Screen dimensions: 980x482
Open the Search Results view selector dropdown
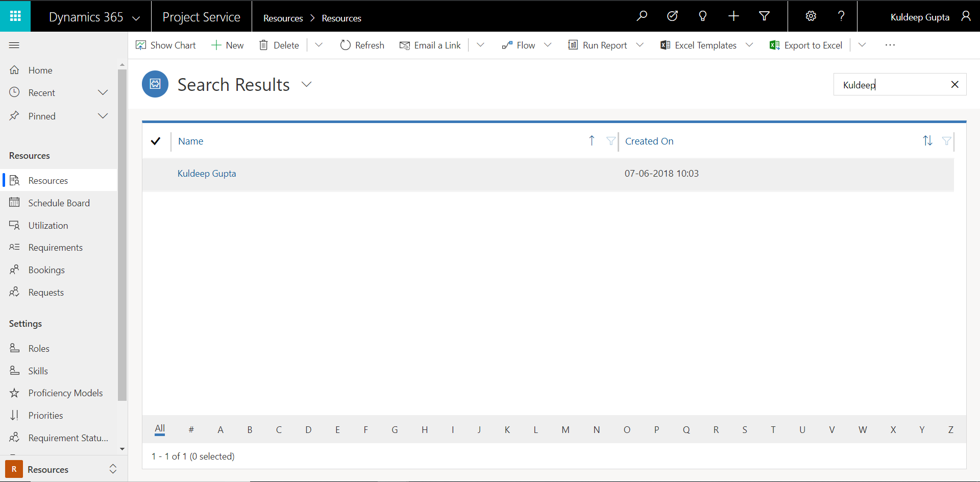(307, 84)
